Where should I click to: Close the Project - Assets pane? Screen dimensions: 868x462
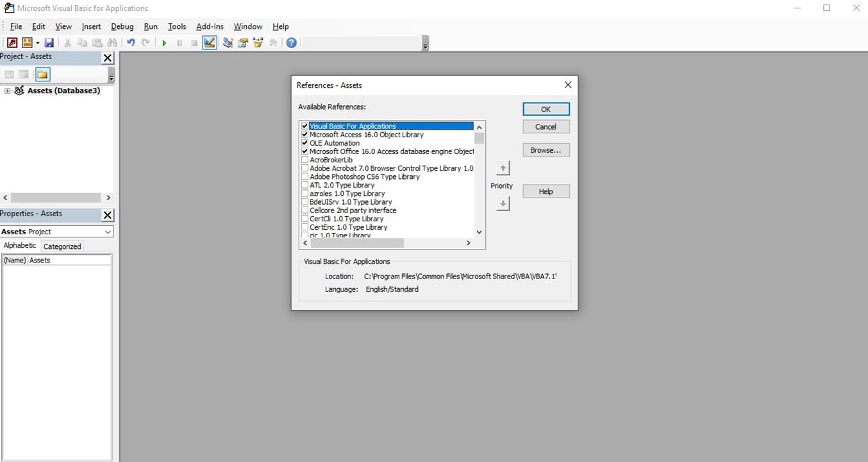(x=108, y=58)
